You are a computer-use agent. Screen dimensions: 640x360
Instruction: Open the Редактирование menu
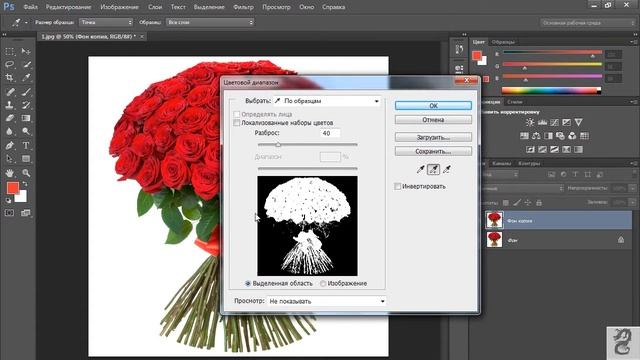point(69,7)
